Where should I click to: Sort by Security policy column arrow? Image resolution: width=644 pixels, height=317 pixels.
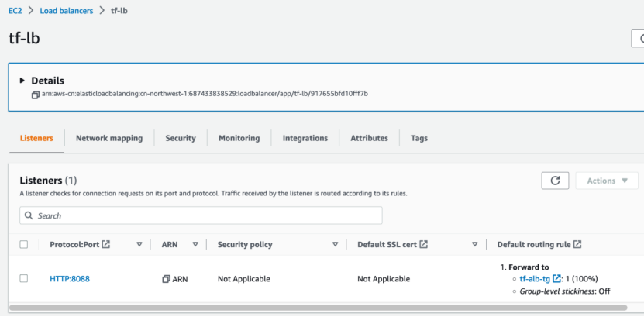point(335,244)
